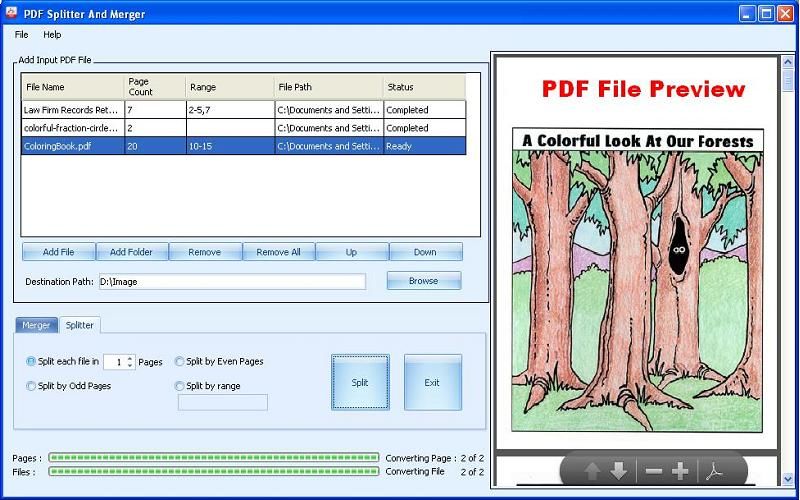Viewport: 800px width, 500px height.
Task: Click the File Path column header
Action: coord(329,87)
